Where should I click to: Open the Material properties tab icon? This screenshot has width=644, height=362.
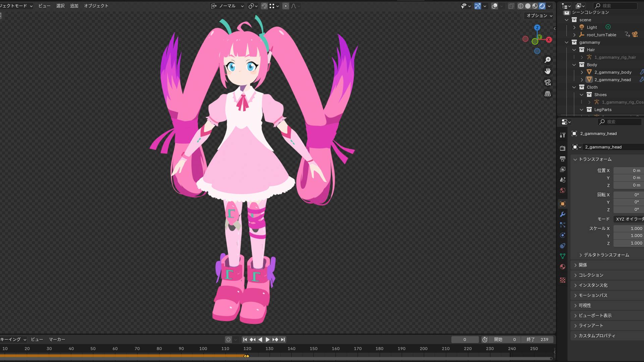562,267
